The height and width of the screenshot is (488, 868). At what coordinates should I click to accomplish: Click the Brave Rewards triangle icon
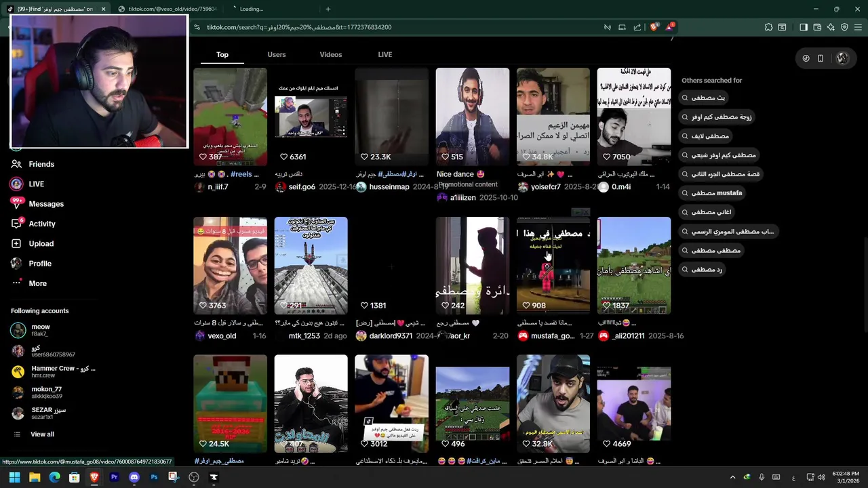(x=670, y=27)
